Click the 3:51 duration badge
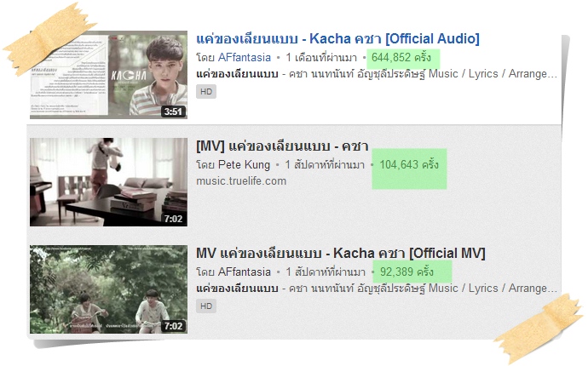This screenshot has height=366, width=588. point(173,112)
